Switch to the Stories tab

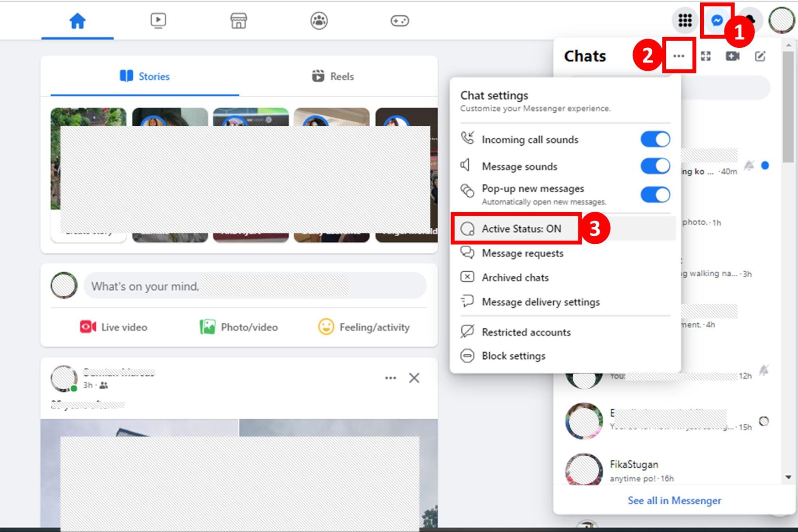(x=145, y=76)
